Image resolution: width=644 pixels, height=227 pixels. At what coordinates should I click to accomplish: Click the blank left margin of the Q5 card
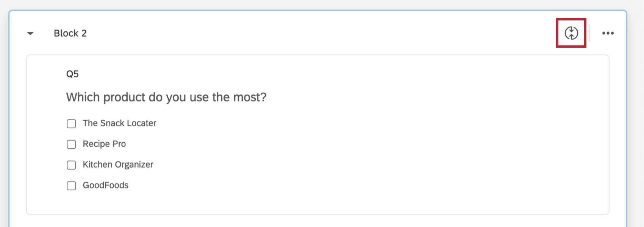45,151
